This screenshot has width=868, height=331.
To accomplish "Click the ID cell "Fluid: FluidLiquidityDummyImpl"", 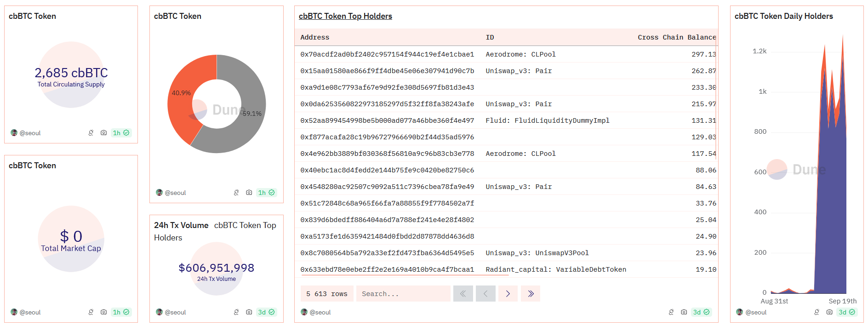I will click(548, 120).
